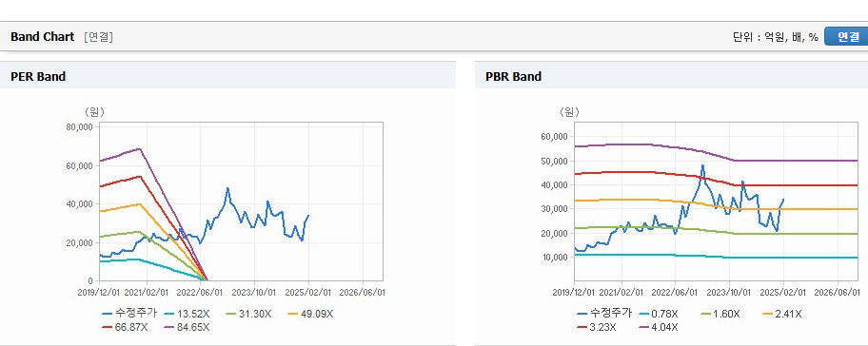The height and width of the screenshot is (346, 868).
Task: Click the Band Chart heading
Action: point(42,37)
